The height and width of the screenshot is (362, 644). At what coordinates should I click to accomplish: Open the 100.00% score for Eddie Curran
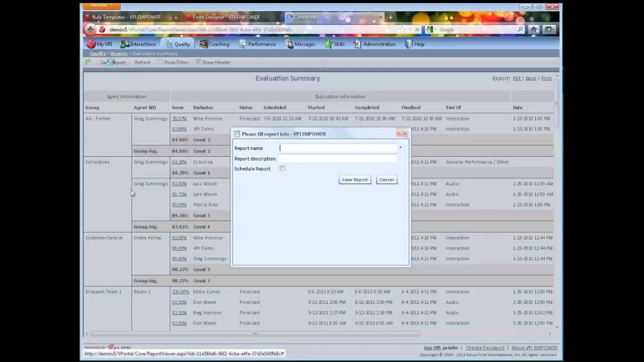click(181, 292)
